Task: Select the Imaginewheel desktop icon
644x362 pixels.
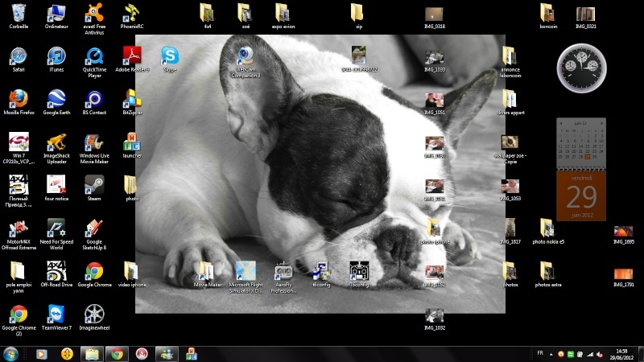Action: pos(94,317)
